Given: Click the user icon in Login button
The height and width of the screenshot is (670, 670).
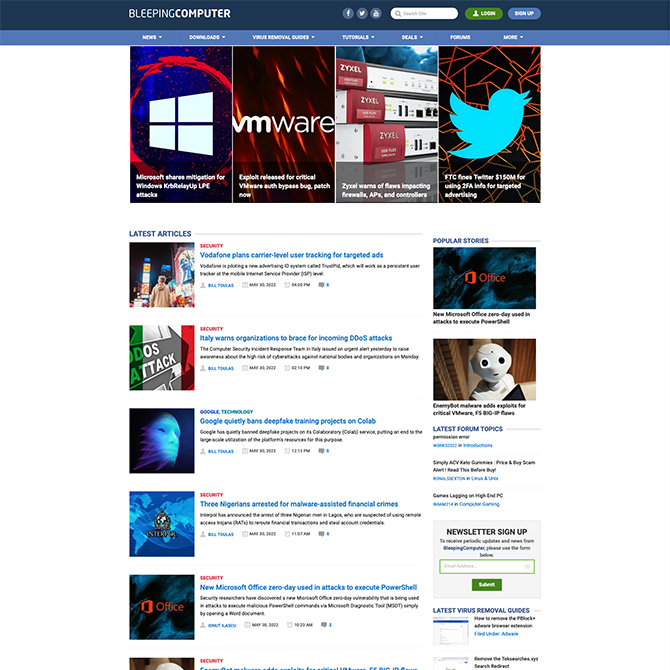Looking at the screenshot, I should coord(476,14).
